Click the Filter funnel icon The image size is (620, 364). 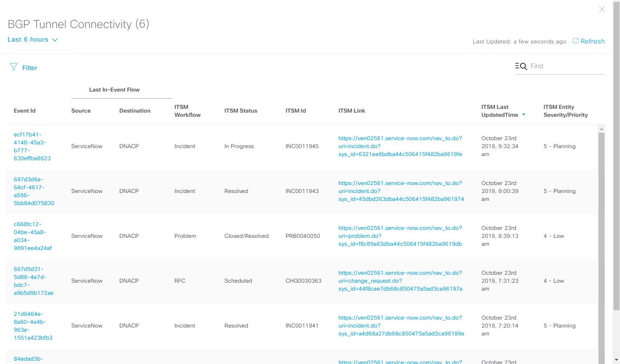pyautogui.click(x=14, y=67)
